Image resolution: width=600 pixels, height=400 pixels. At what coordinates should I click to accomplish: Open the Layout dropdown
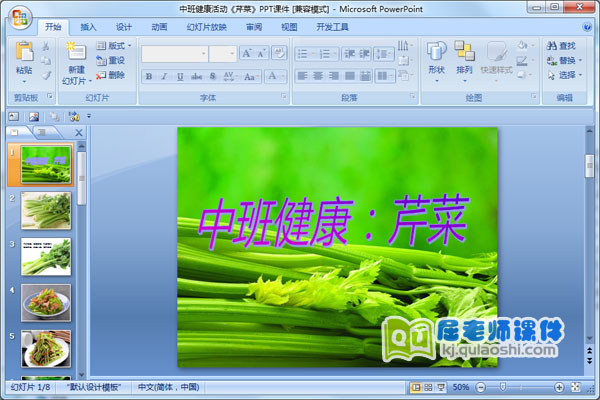click(114, 46)
